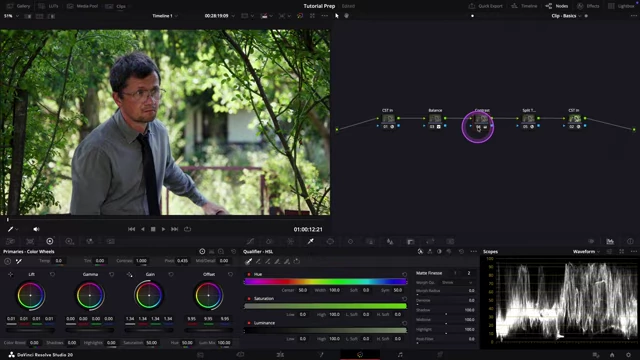Screen dimensions: 640x360
Task: Toggle the Hue qualifier enable dot
Action: point(249,274)
